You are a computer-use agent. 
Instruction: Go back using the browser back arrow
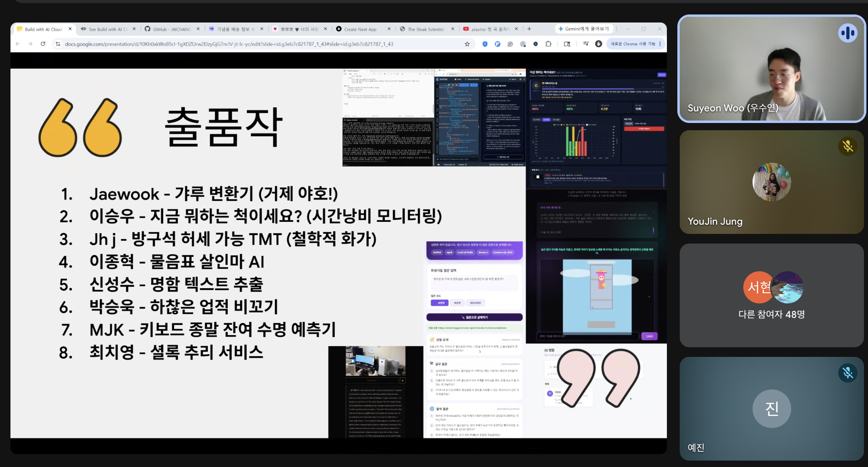pyautogui.click(x=18, y=44)
